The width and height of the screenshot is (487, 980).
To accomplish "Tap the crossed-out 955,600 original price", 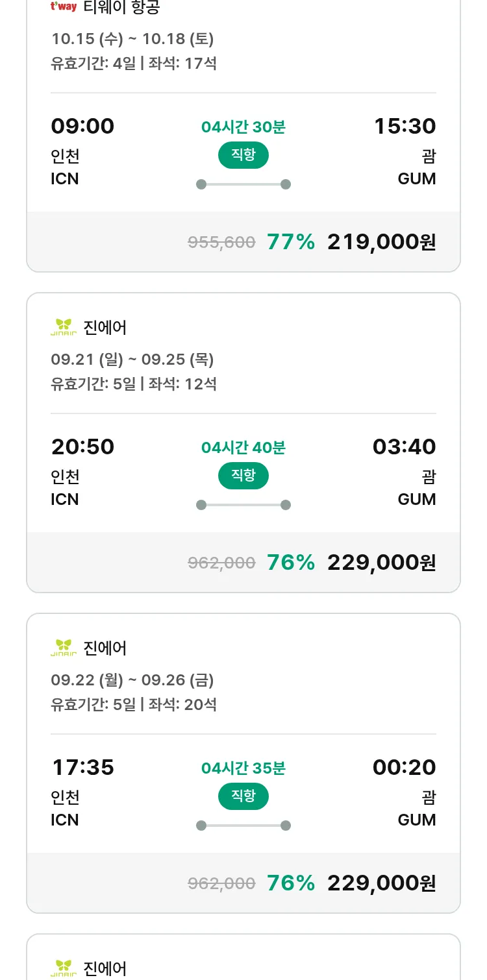I will (x=221, y=243).
